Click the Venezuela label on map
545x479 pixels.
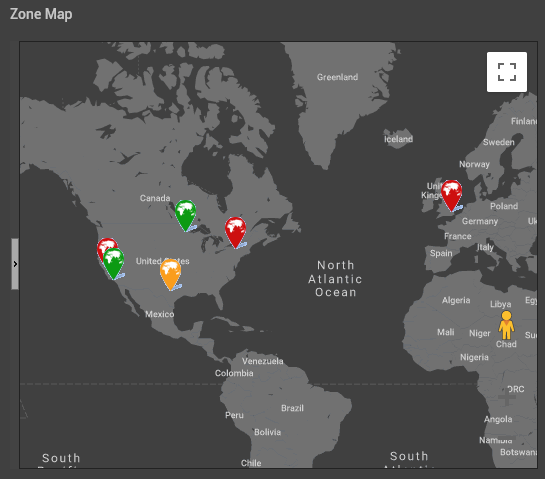263,361
